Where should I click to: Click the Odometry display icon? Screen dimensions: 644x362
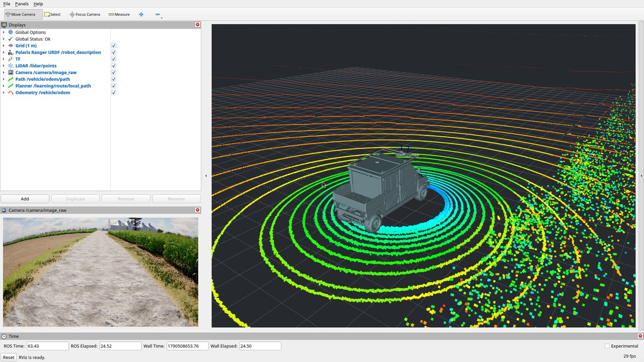[x=11, y=93]
